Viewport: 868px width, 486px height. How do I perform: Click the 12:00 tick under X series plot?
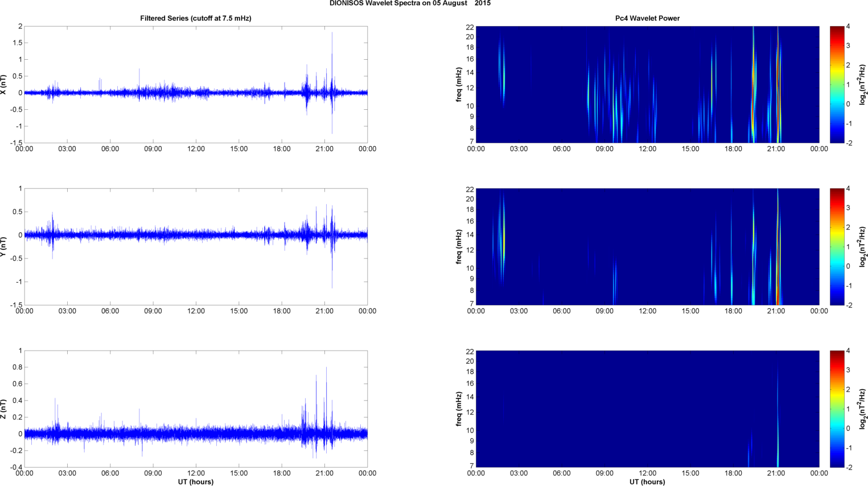pos(196,149)
